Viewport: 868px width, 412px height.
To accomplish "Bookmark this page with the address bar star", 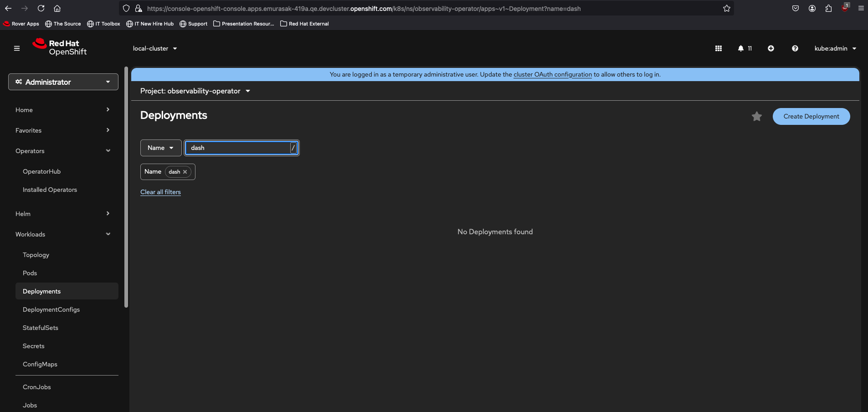I will (727, 8).
